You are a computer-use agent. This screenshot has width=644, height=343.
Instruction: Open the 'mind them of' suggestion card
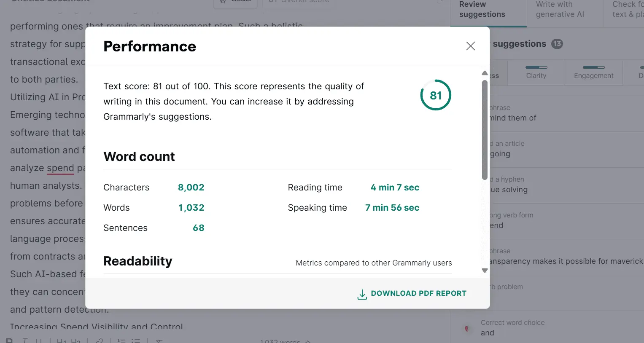coord(566,113)
